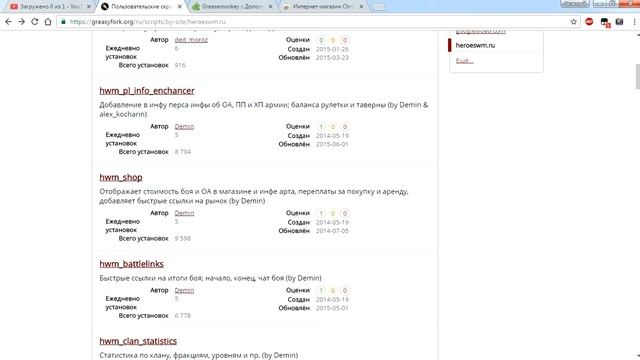The width and height of the screenshot is (640, 360).
Task: Open the dark extension icon next to menu
Action: (620, 22)
